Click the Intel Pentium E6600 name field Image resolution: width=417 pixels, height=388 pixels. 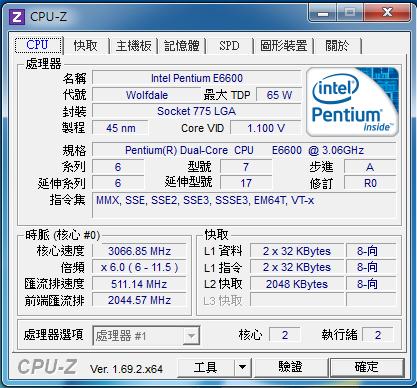[x=197, y=78]
